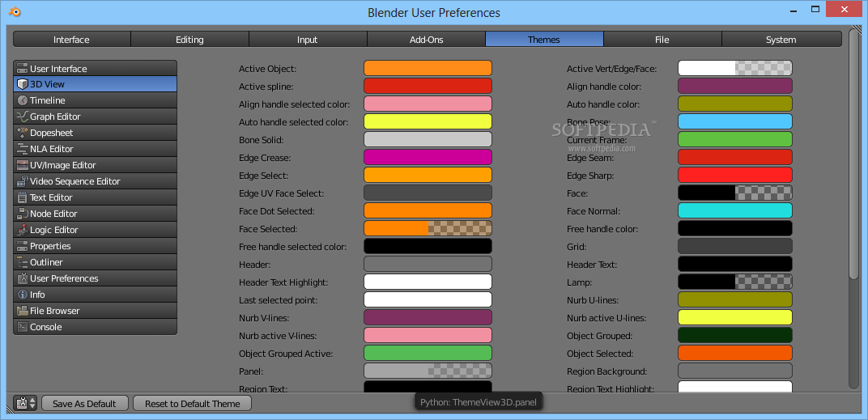
Task: Switch to the Interface tab
Action: (71, 40)
